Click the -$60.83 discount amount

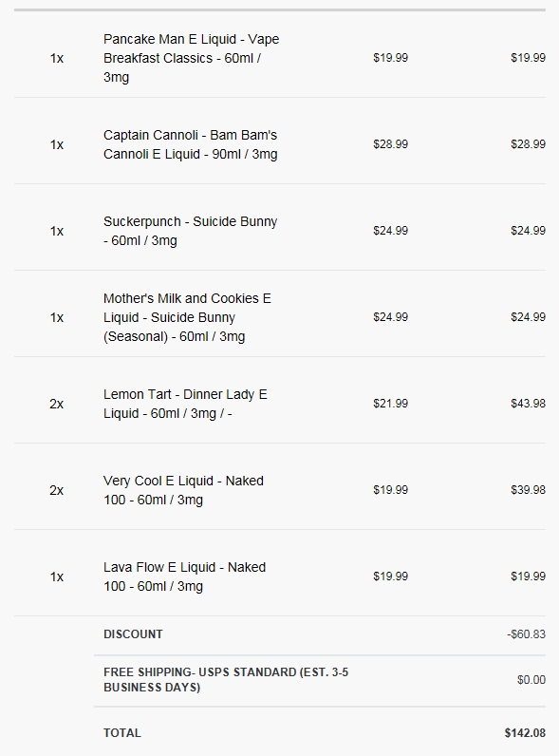coord(526,634)
